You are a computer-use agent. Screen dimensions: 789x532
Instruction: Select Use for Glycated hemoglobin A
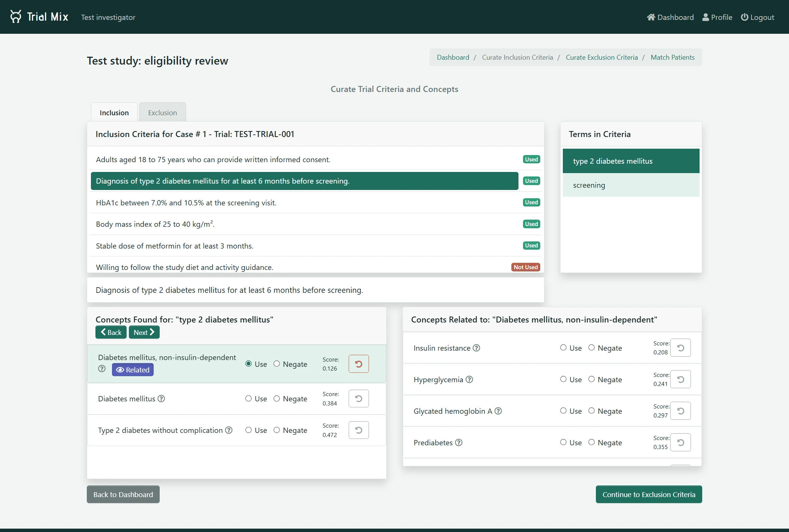pos(563,411)
